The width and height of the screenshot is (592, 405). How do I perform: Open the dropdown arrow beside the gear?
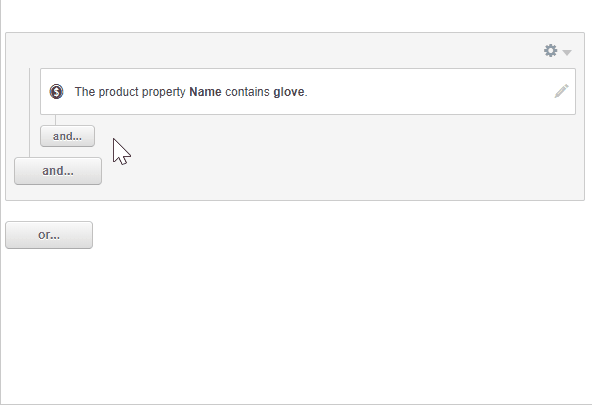[x=567, y=52]
